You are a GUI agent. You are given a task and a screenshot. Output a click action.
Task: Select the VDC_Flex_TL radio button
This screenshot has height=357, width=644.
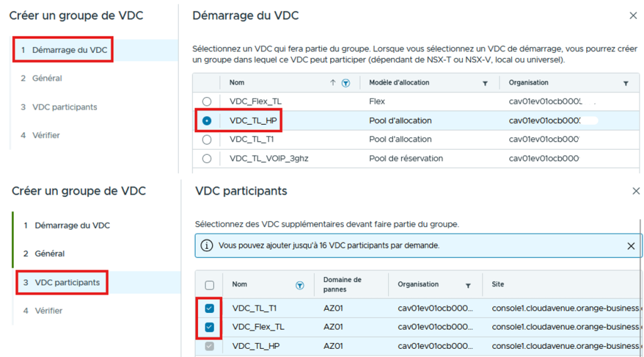coord(207,101)
